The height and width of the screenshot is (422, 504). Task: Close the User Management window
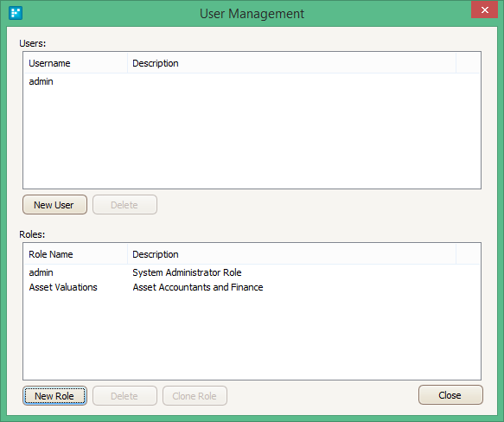point(484,10)
